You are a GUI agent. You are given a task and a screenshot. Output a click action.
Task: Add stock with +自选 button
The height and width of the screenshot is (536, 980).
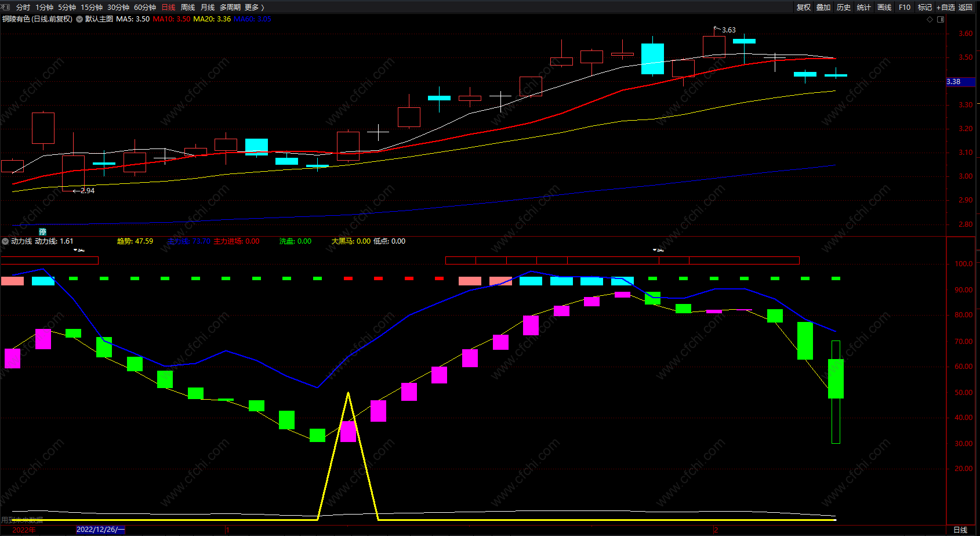(946, 8)
